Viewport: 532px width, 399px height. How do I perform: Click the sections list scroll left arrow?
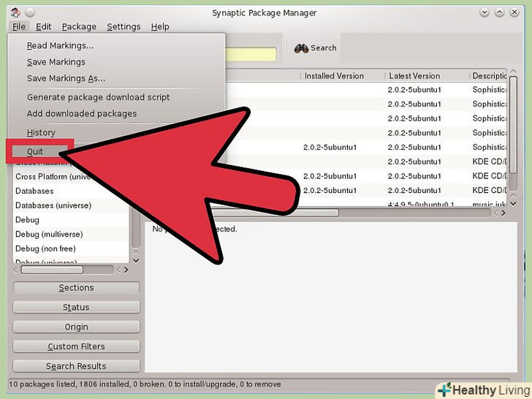coord(15,270)
